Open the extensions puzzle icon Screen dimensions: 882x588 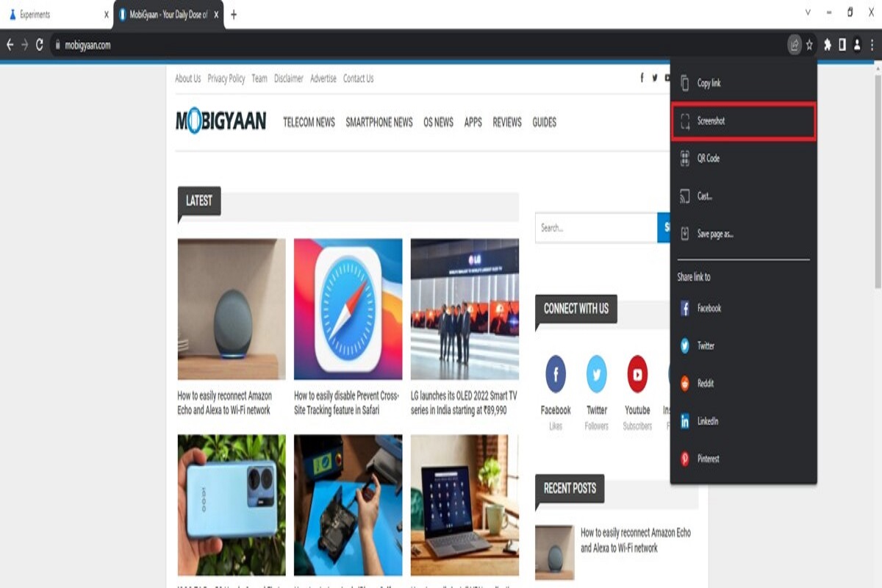pos(828,45)
